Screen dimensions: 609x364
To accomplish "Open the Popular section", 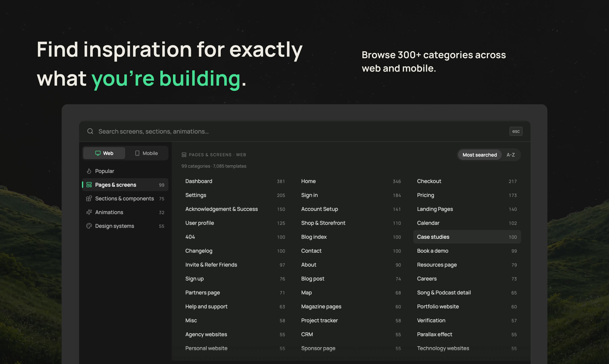I will pyautogui.click(x=125, y=171).
